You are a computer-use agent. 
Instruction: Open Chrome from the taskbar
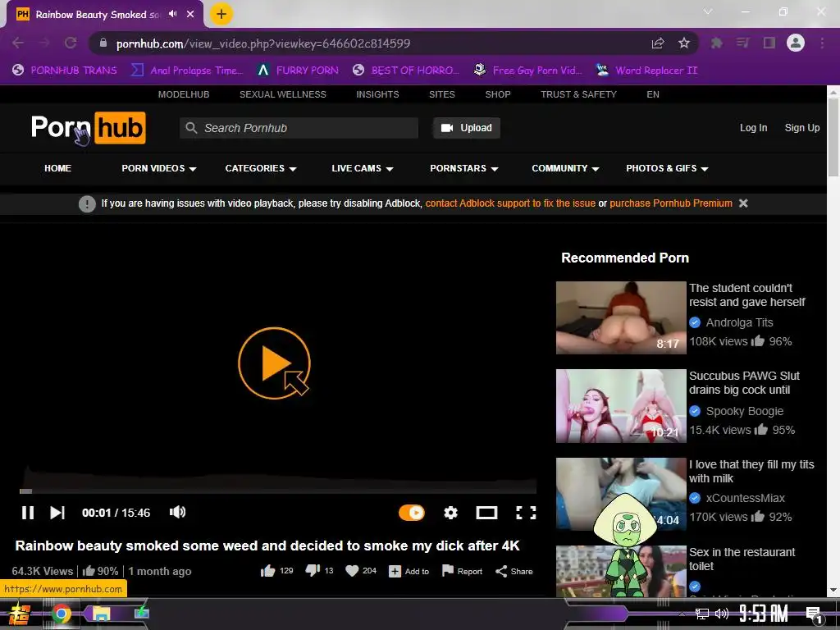(61, 614)
